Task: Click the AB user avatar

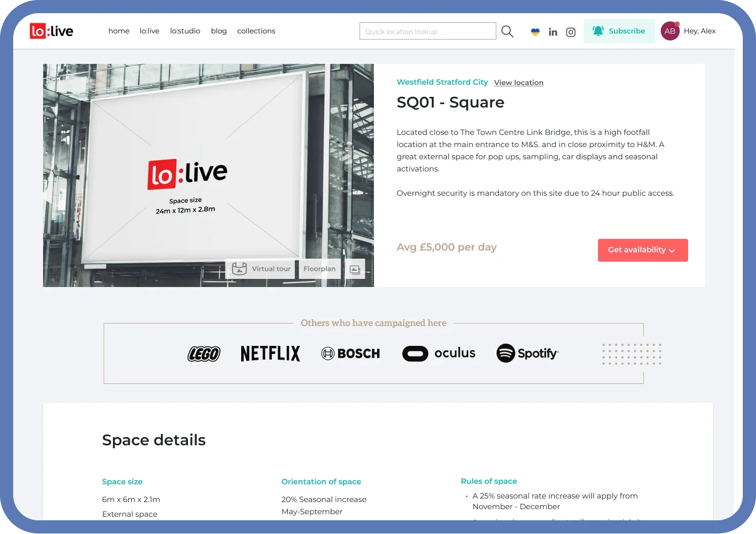Action: (x=670, y=31)
